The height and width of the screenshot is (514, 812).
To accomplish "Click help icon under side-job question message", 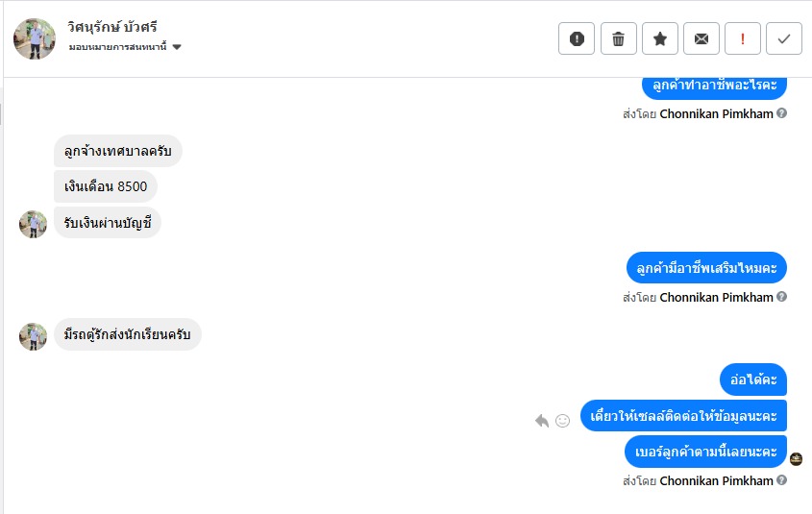I will 782,297.
